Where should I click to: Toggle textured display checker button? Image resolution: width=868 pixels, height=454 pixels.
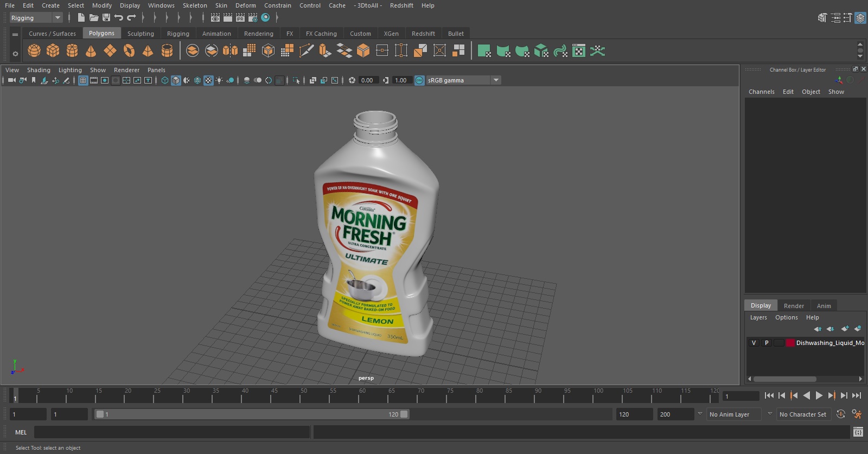pos(208,80)
